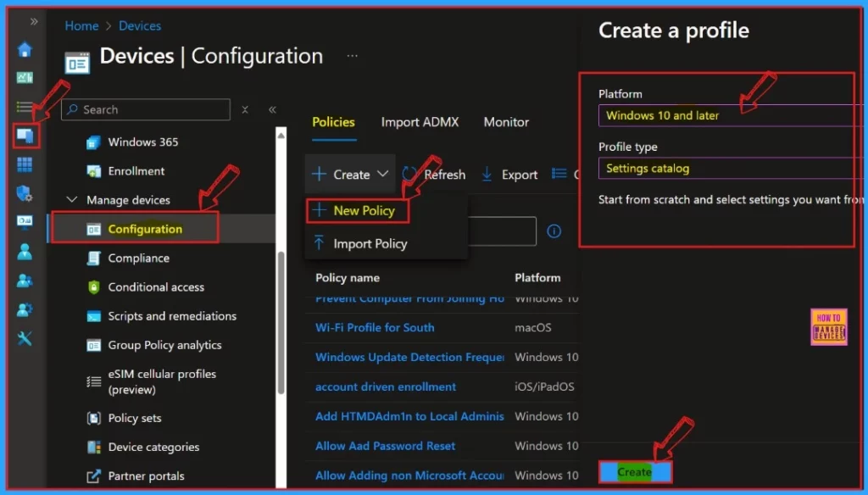The image size is (868, 495).
Task: Open Partner portals in the sidebar
Action: (146, 476)
